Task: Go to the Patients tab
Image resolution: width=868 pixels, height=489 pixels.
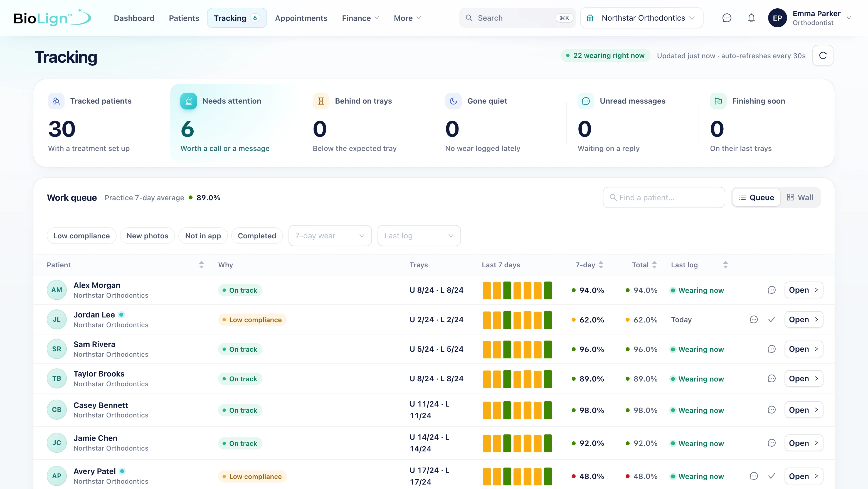Action: [x=184, y=18]
